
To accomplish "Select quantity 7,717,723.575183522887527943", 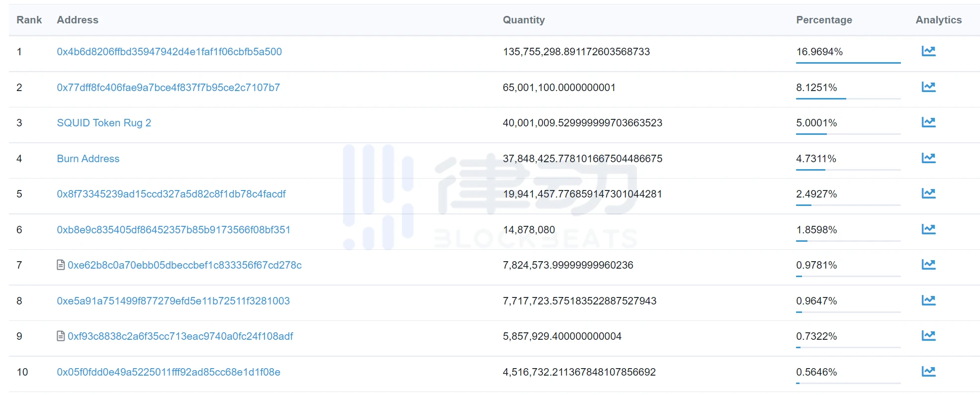I will click(579, 301).
